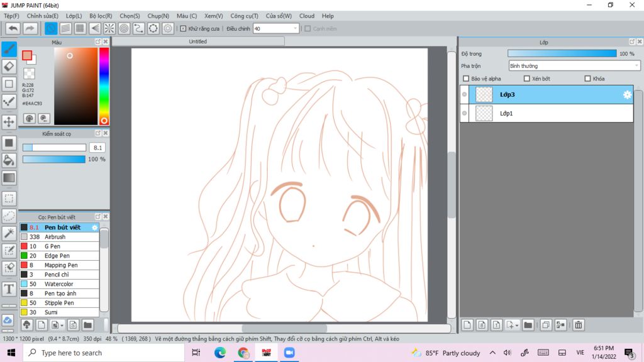The image size is (644, 362).
Task: Choose the Move tool
Action: point(9,122)
